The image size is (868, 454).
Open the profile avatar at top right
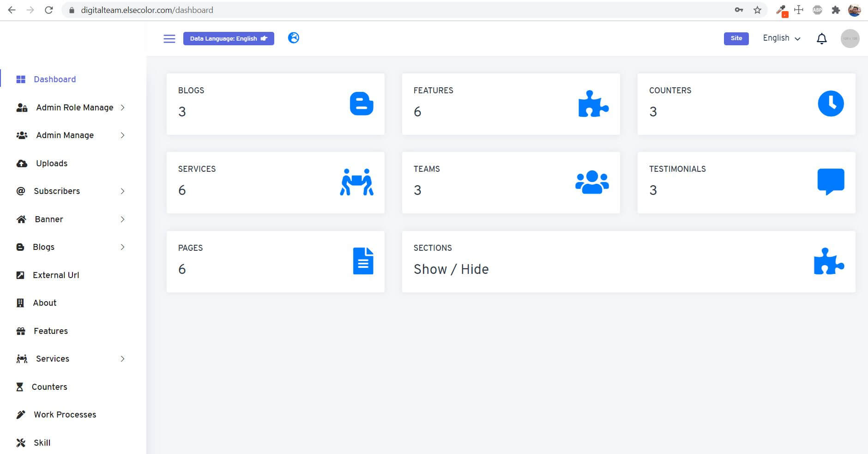(x=850, y=38)
